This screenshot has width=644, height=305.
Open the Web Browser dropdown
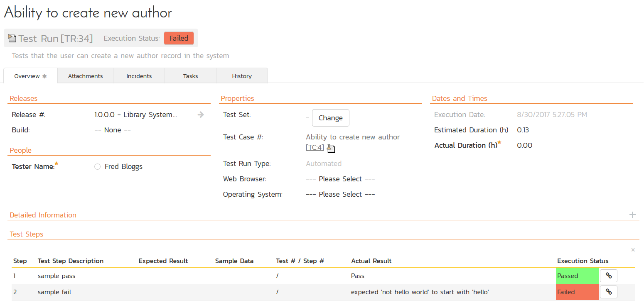[340, 179]
